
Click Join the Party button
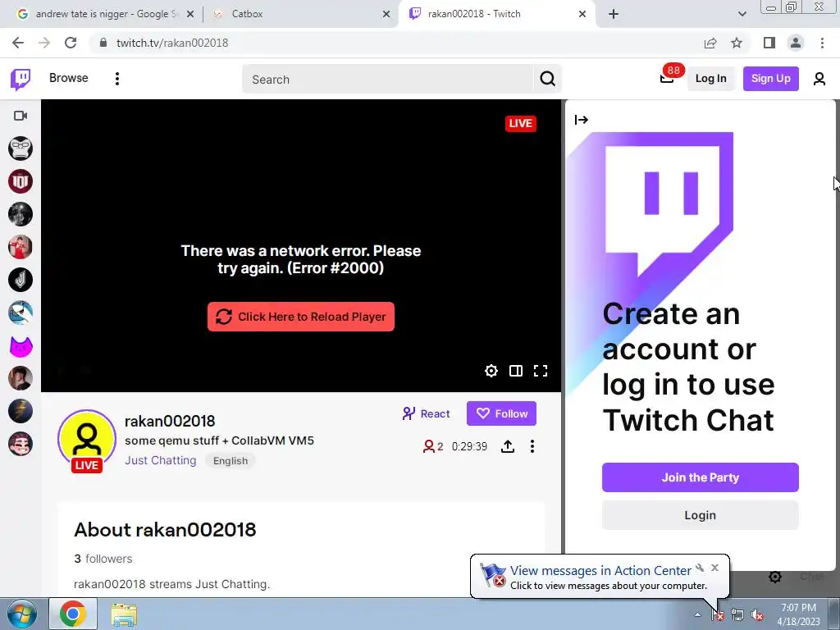point(701,477)
